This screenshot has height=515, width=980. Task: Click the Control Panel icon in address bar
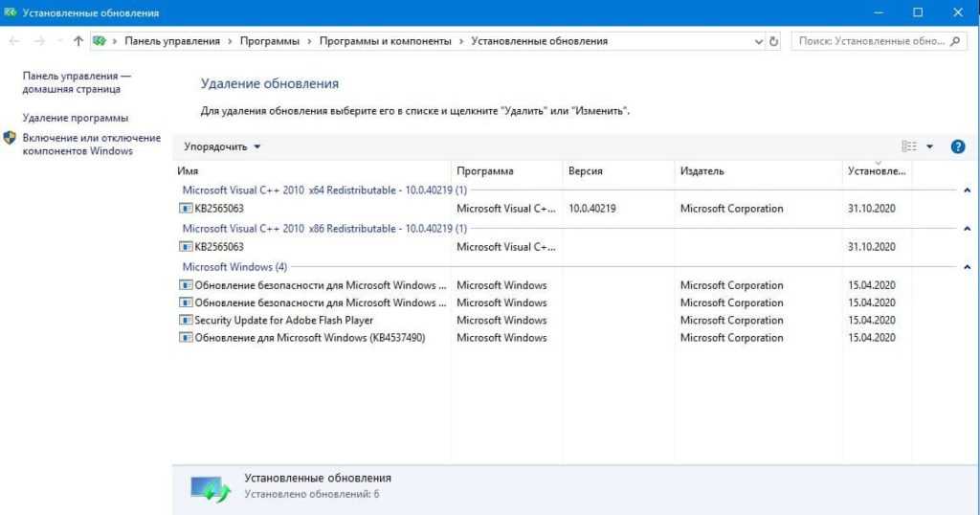(99, 41)
